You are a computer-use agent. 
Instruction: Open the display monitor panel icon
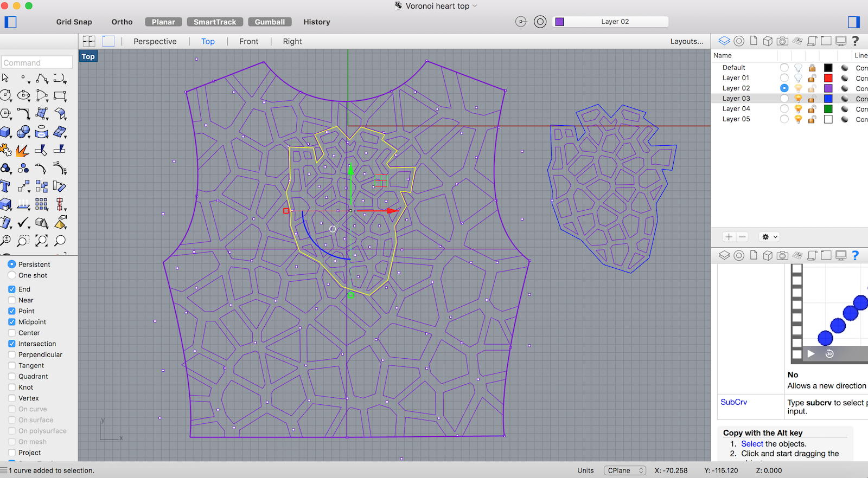coord(841,41)
